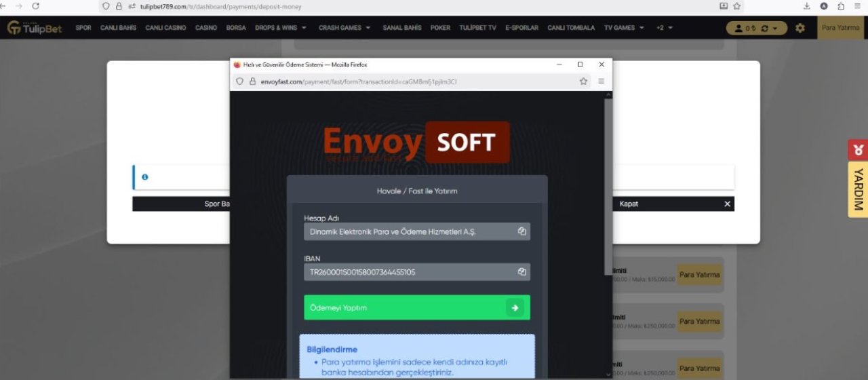868x380 pixels.
Task: Click Para Yatırma in the top header
Action: tap(840, 28)
